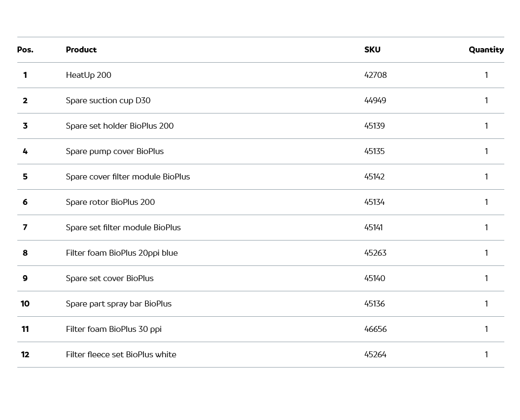Select Spare part spray bar BioPlus
This screenshot has width=520, height=420.
[x=119, y=304]
